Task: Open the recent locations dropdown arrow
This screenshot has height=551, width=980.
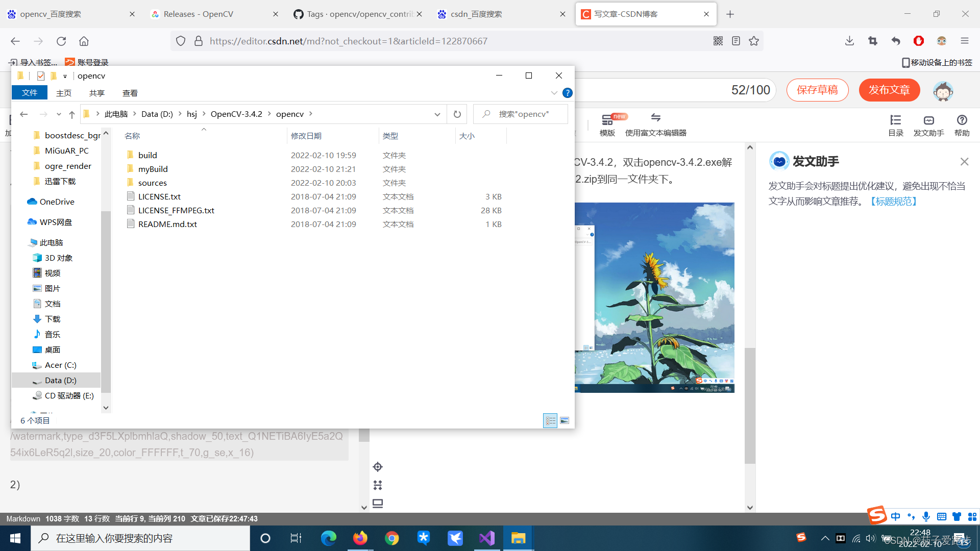Action: point(59,114)
